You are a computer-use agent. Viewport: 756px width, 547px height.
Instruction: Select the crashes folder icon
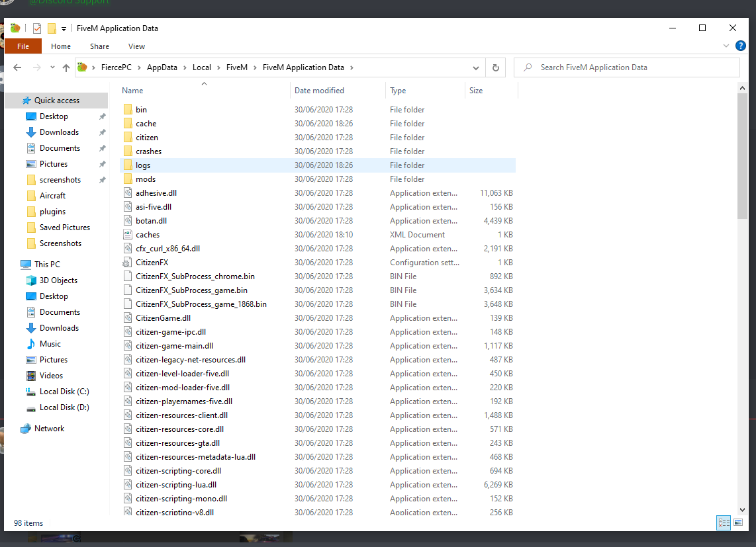[128, 151]
